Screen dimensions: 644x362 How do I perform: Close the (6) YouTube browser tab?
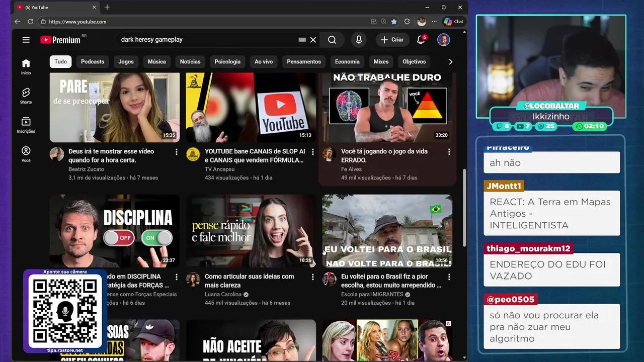coord(94,7)
